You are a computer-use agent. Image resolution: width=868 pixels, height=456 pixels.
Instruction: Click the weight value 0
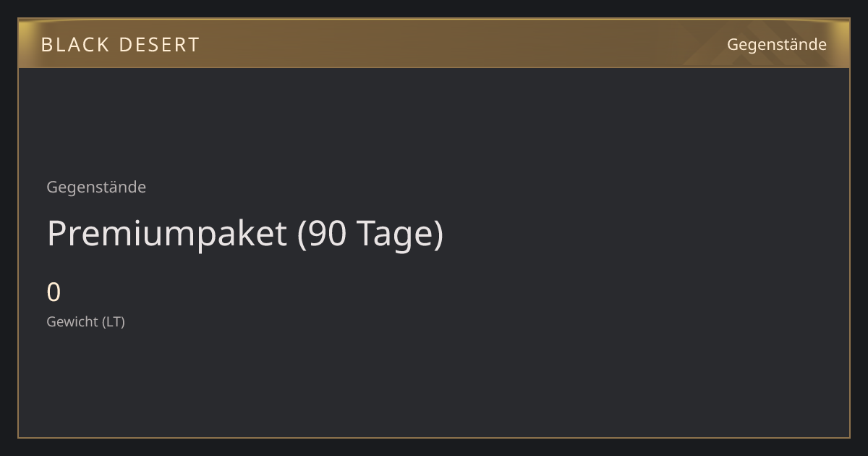(x=54, y=292)
